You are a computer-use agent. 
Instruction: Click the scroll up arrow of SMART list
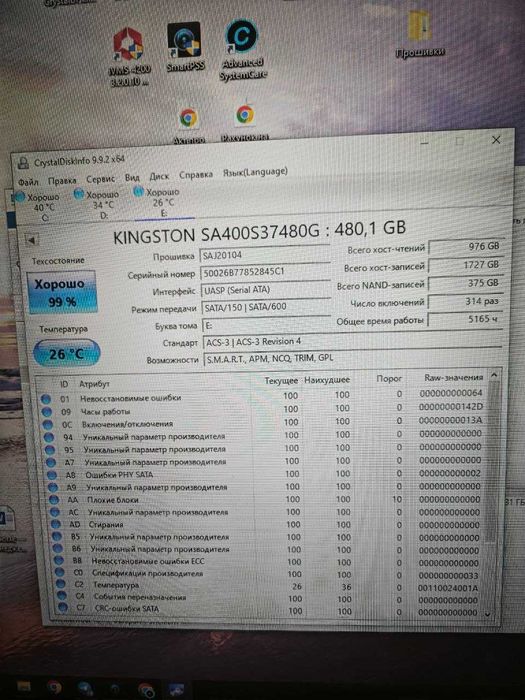pos(494,375)
